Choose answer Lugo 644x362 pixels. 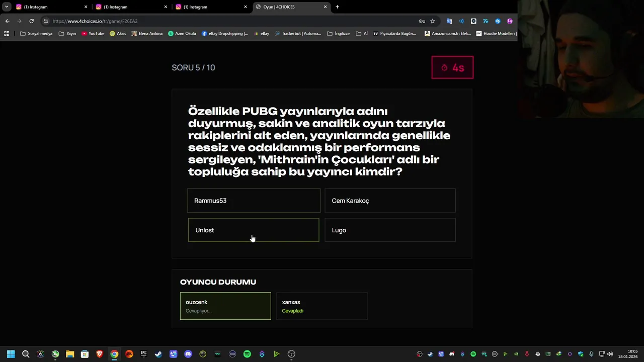tap(390, 230)
